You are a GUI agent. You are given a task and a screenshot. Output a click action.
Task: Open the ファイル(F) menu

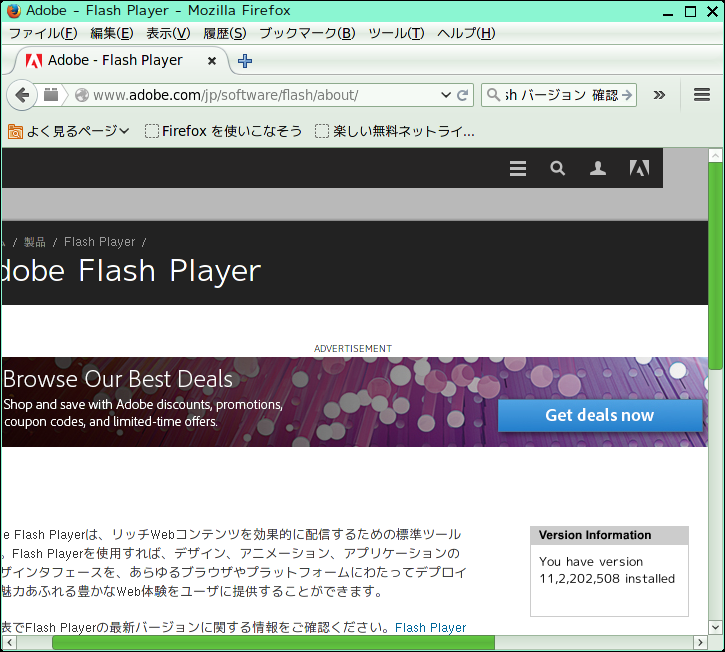tap(43, 33)
